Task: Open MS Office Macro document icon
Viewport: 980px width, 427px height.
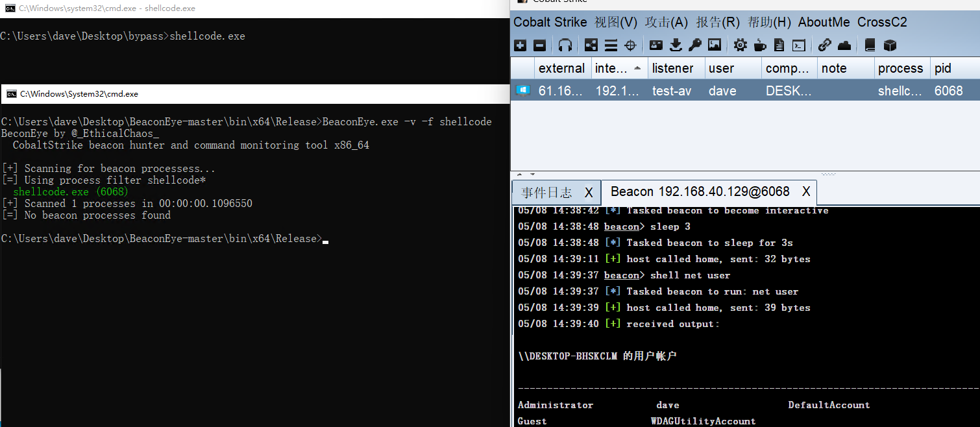Action: point(779,45)
